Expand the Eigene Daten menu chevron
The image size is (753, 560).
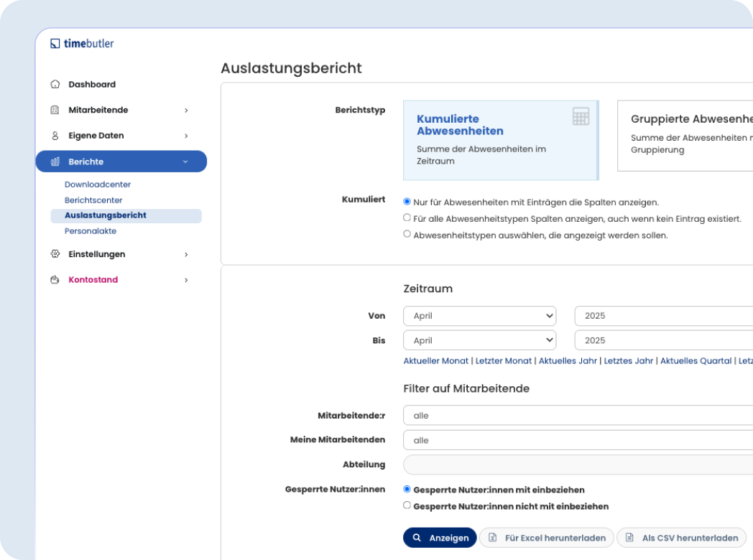(x=186, y=136)
